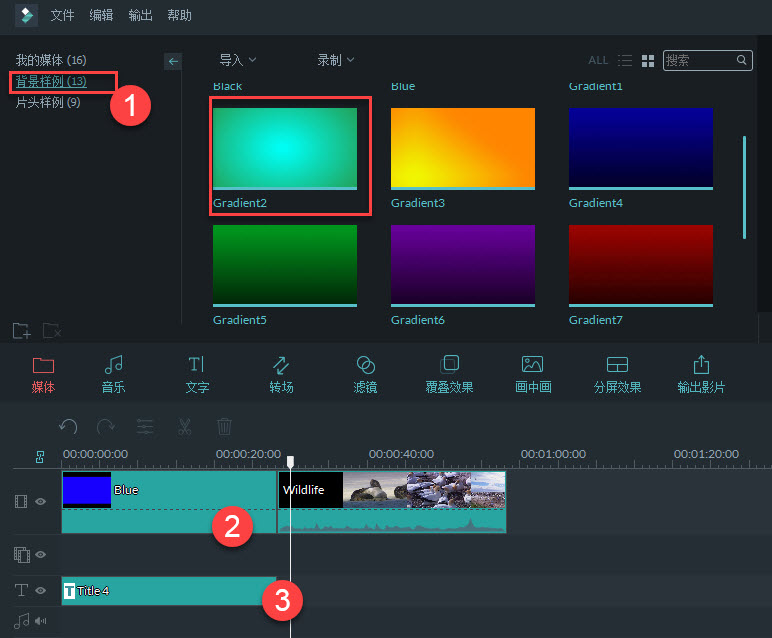
Task: Expand the 导入 import dropdown
Action: pyautogui.click(x=238, y=61)
